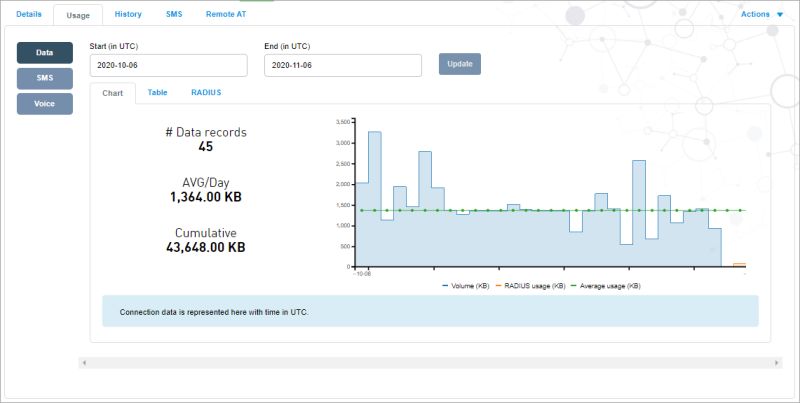800x403 pixels.
Task: Open the SMS top tab
Action: click(174, 14)
